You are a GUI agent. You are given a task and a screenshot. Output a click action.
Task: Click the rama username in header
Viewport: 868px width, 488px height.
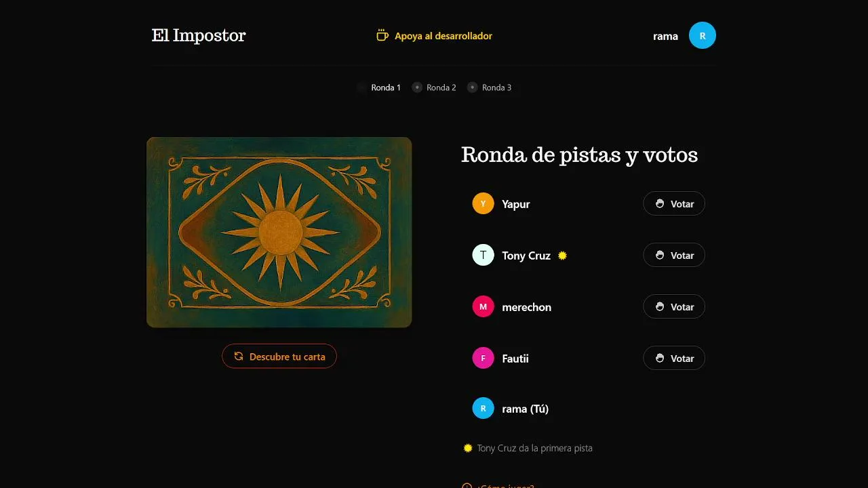point(665,37)
